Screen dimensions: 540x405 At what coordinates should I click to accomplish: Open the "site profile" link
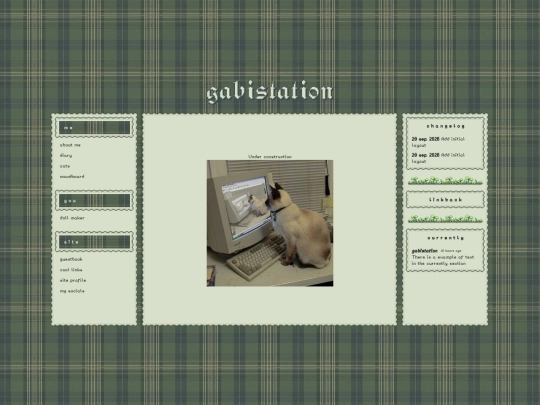pos(73,280)
